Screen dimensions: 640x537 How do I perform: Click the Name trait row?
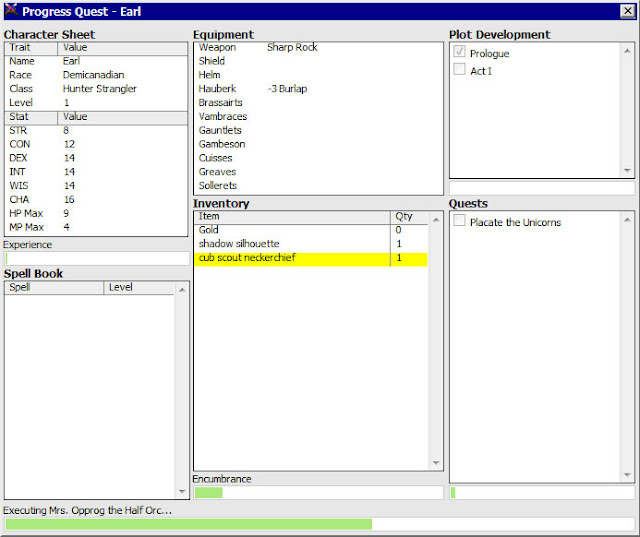coord(96,61)
